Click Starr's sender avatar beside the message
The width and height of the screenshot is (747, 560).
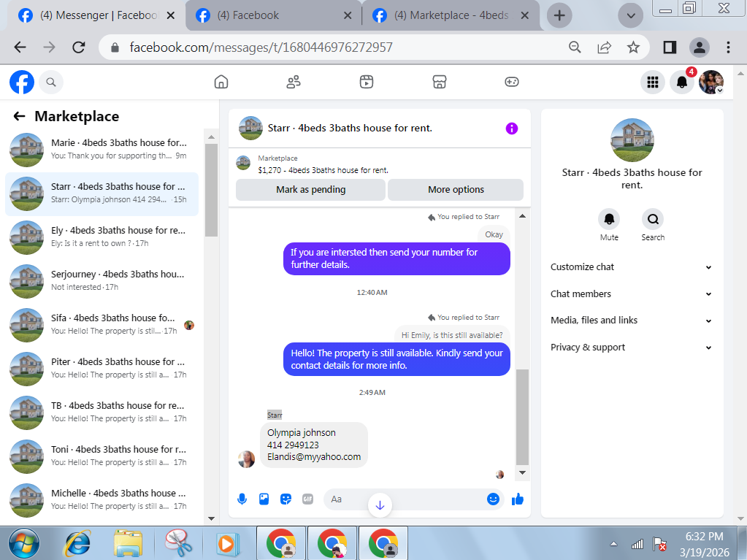tap(246, 459)
